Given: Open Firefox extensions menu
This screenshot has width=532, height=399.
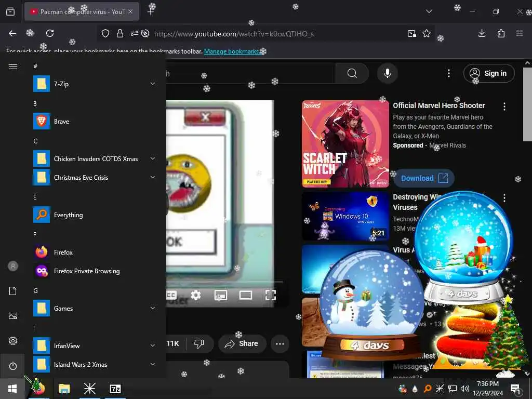Looking at the screenshot, I should [501, 33].
